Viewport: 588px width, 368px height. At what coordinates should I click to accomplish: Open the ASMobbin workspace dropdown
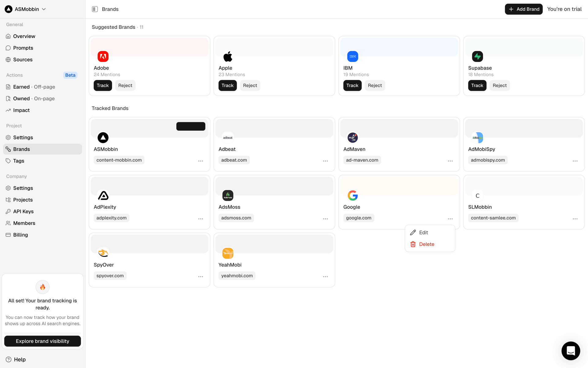[25, 9]
